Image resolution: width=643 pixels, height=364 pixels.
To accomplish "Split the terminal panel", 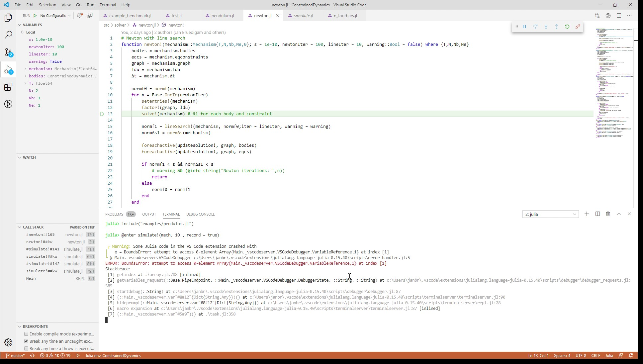I will point(597,214).
